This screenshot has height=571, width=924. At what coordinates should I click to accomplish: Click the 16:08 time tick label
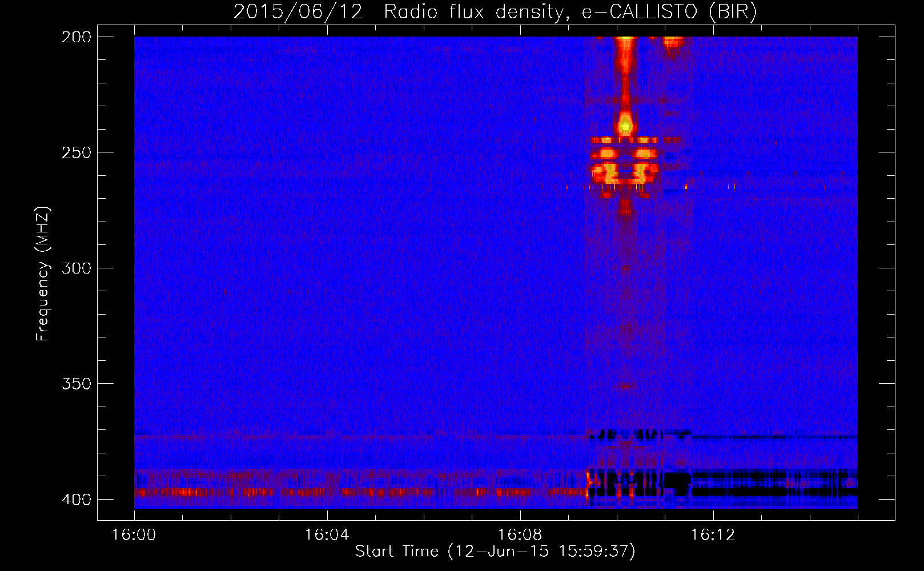pyautogui.click(x=520, y=535)
